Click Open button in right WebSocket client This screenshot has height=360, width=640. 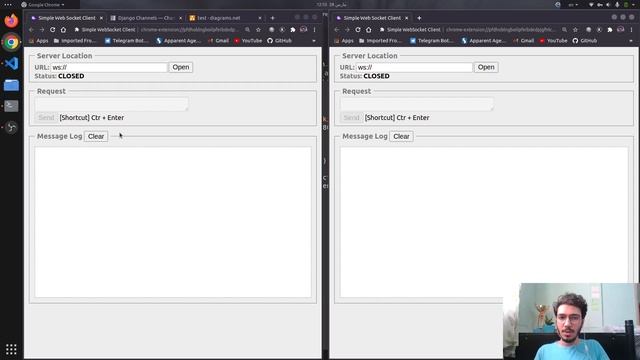486,67
